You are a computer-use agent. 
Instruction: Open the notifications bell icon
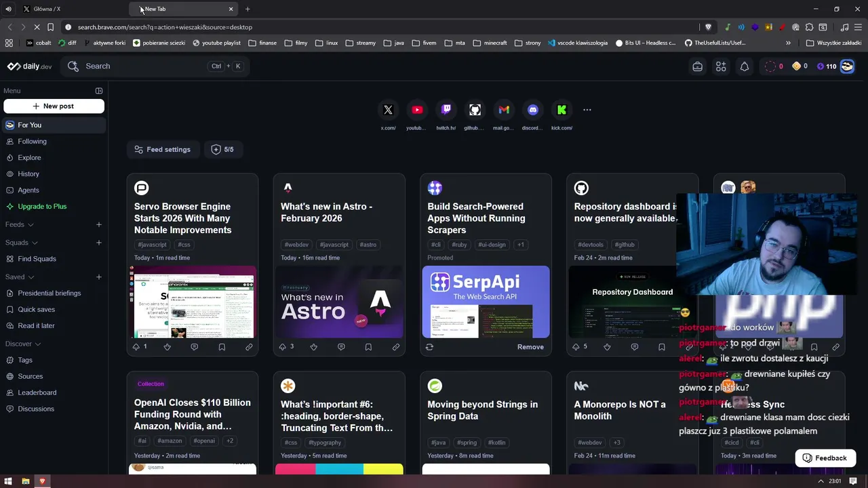[x=745, y=66]
